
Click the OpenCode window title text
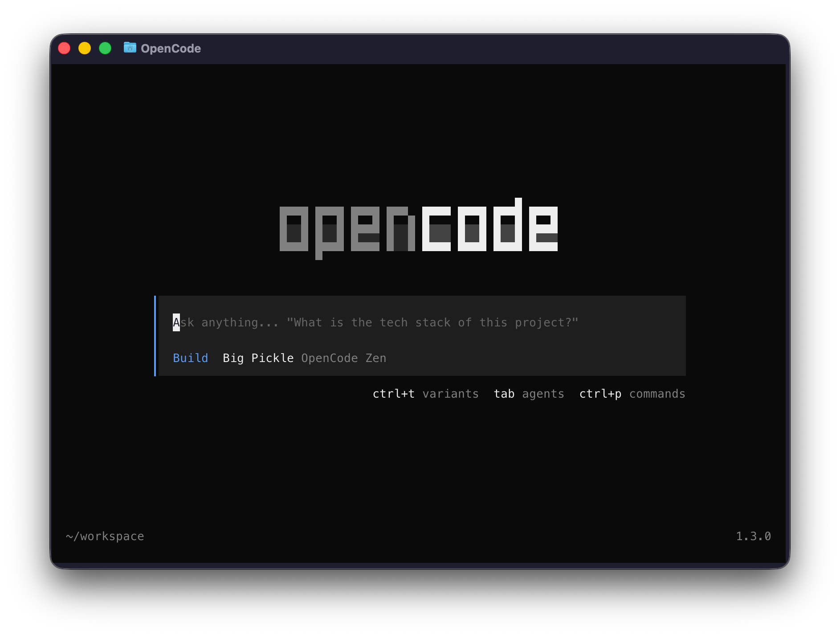[x=171, y=49]
